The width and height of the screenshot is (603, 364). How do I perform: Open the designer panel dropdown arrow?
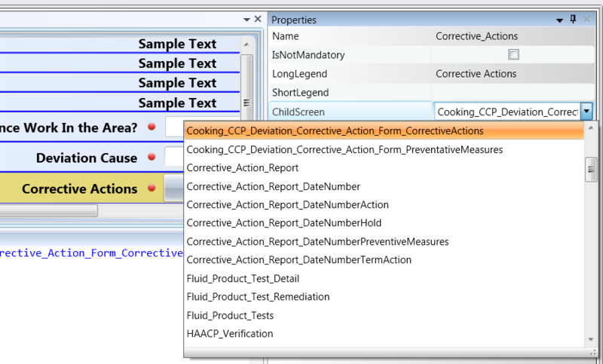click(247, 20)
